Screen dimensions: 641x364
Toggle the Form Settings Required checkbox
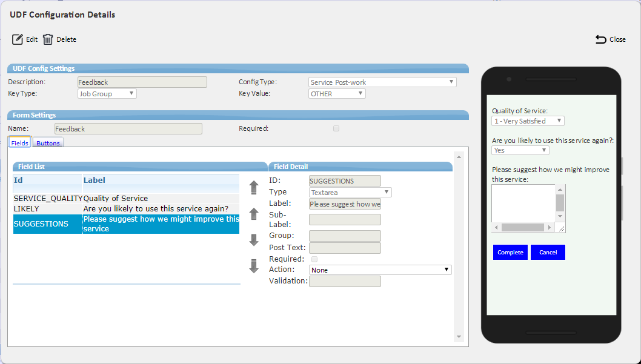coord(336,128)
